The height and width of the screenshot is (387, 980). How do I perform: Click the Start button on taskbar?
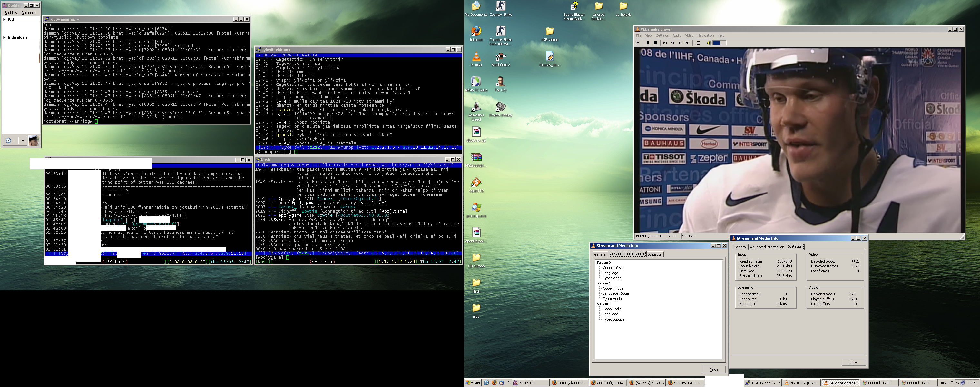pyautogui.click(x=473, y=383)
